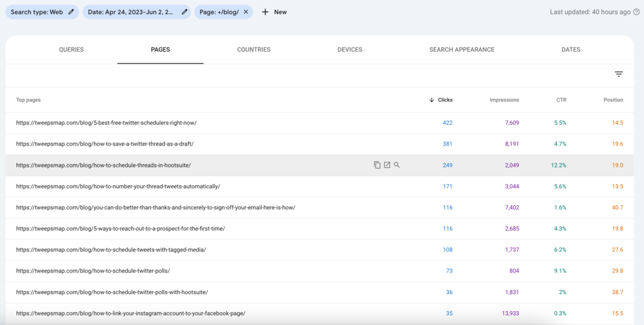Edit the Search type: Web filter pencil
The height and width of the screenshot is (325, 644).
pos(72,12)
